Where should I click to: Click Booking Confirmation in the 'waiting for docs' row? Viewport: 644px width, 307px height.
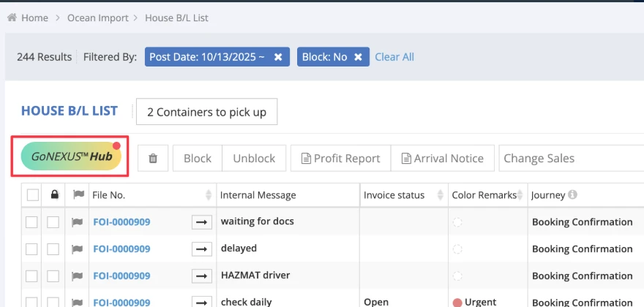582,222
